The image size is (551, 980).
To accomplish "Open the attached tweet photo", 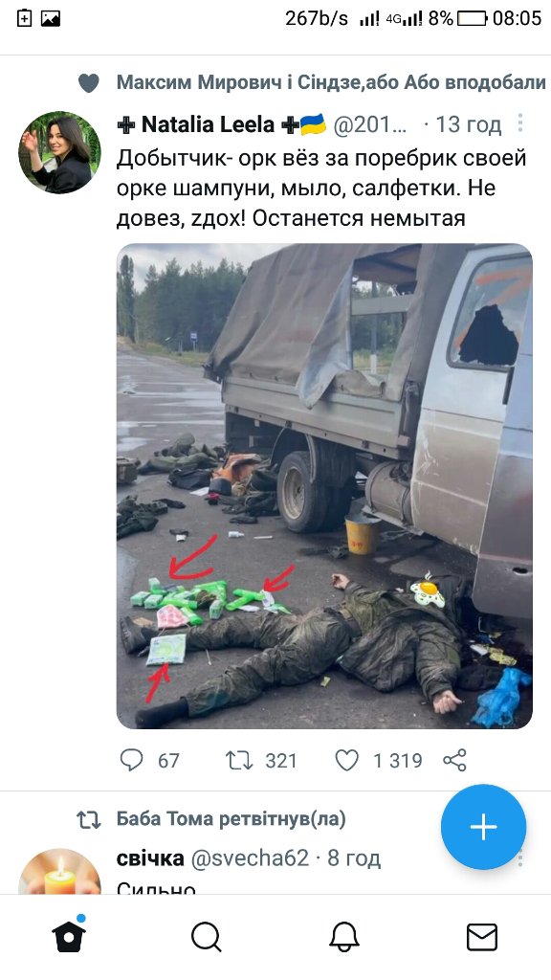I will point(324,485).
